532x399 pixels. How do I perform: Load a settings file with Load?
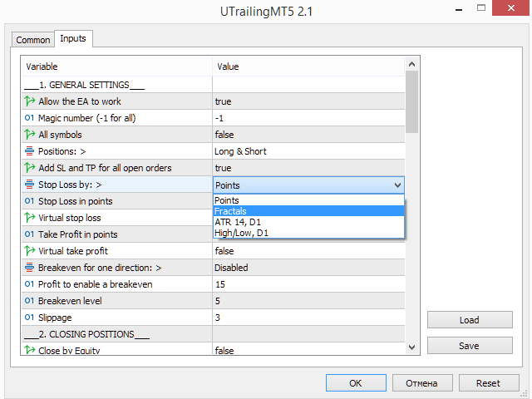coord(470,319)
